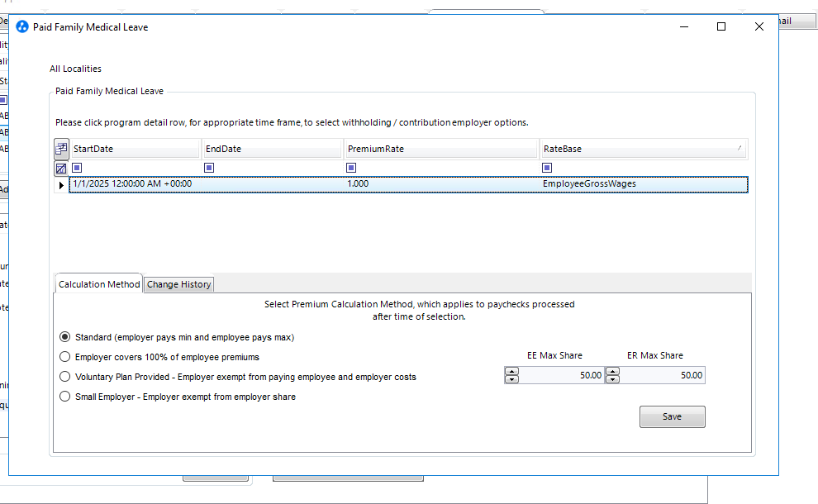This screenshot has width=818, height=504.
Task: Increase the ER Max Share value
Action: (612, 371)
